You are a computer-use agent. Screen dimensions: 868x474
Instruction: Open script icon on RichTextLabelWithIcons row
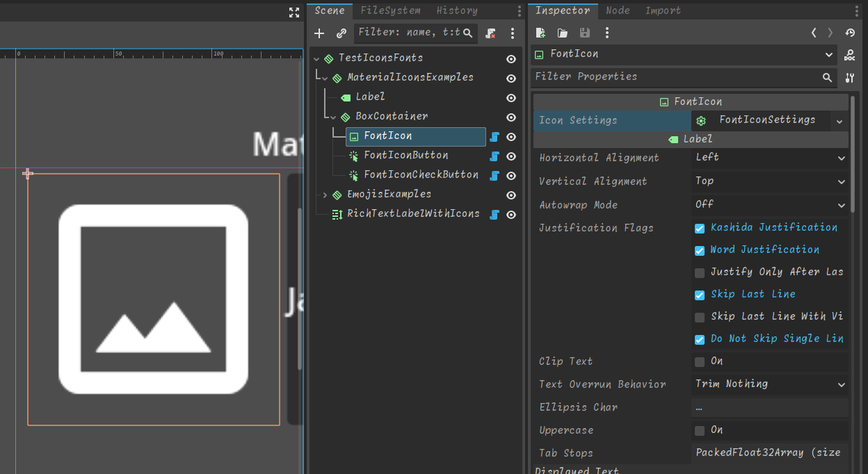(495, 215)
